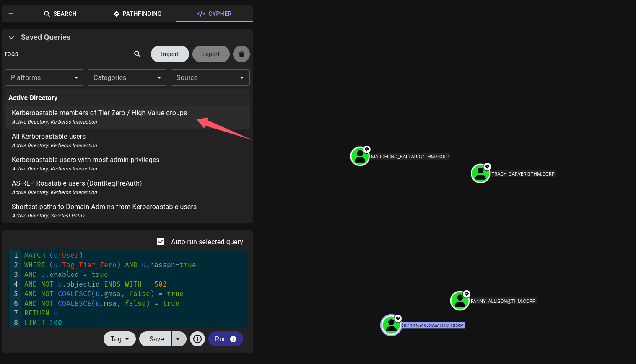Screen dimensions: 636x364
Task: Select the MARCELINO_BALLARD user node
Action: point(360,156)
